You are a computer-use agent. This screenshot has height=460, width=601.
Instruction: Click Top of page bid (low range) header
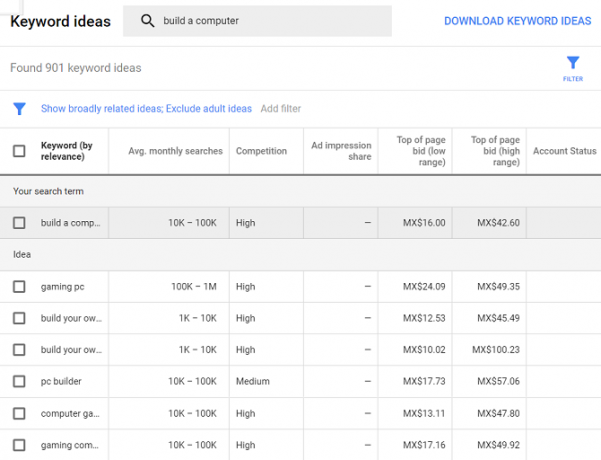tap(420, 151)
